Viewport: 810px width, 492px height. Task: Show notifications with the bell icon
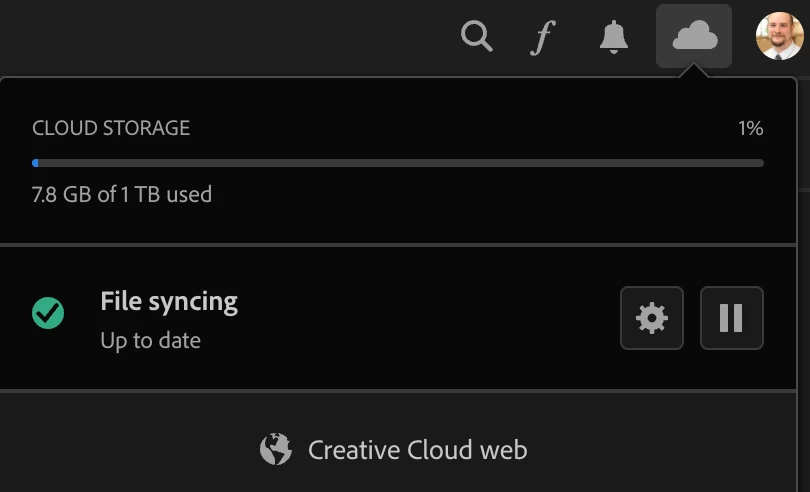coord(613,37)
